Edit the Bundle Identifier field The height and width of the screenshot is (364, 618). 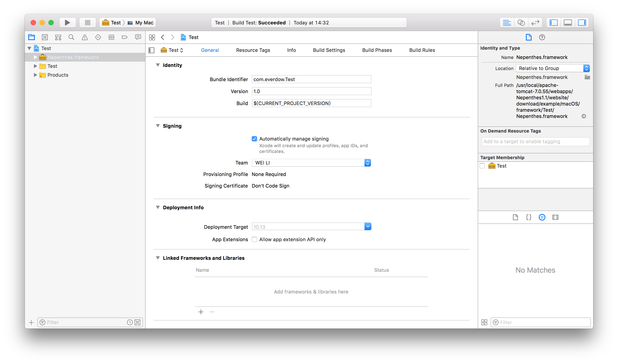pos(311,79)
